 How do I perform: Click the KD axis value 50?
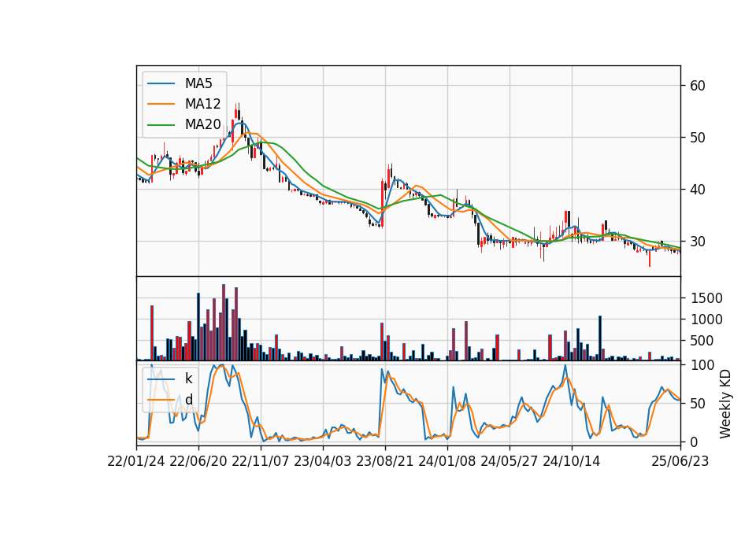pos(698,403)
